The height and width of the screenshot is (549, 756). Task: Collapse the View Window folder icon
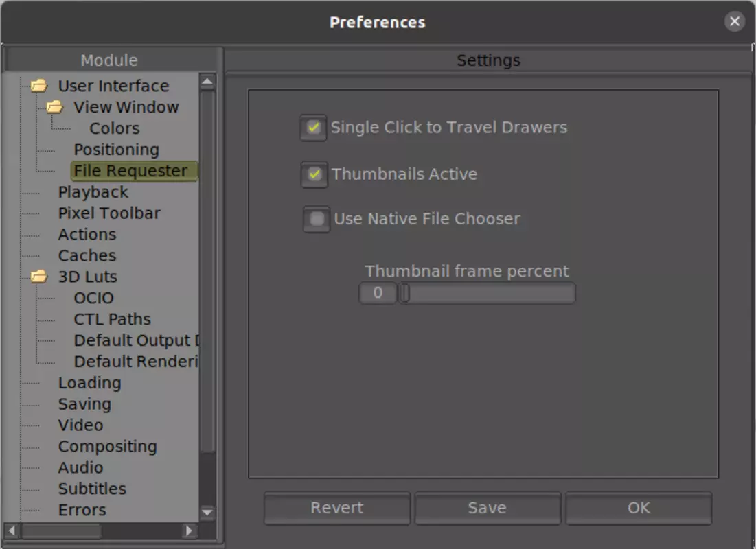point(54,107)
